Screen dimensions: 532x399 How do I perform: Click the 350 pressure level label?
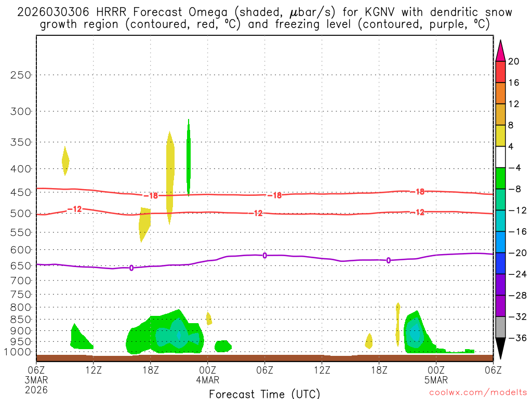[21, 142]
